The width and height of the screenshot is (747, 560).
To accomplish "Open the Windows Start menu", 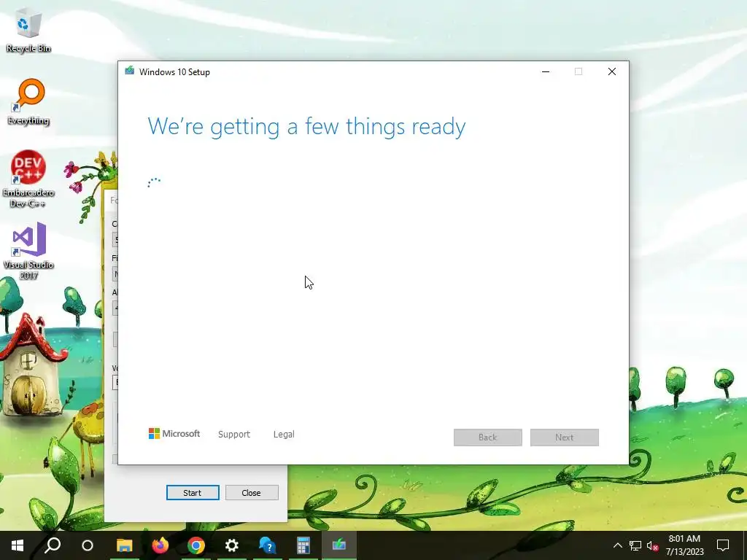I will pos(18,545).
